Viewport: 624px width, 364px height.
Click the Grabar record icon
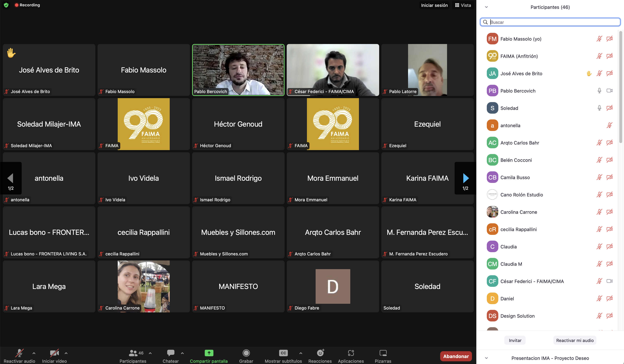pos(246,353)
